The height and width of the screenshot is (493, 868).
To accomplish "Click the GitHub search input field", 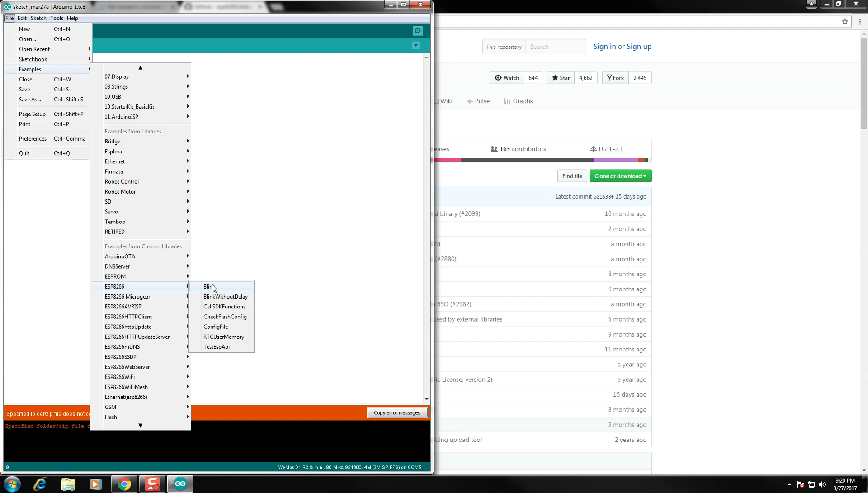I will [556, 46].
